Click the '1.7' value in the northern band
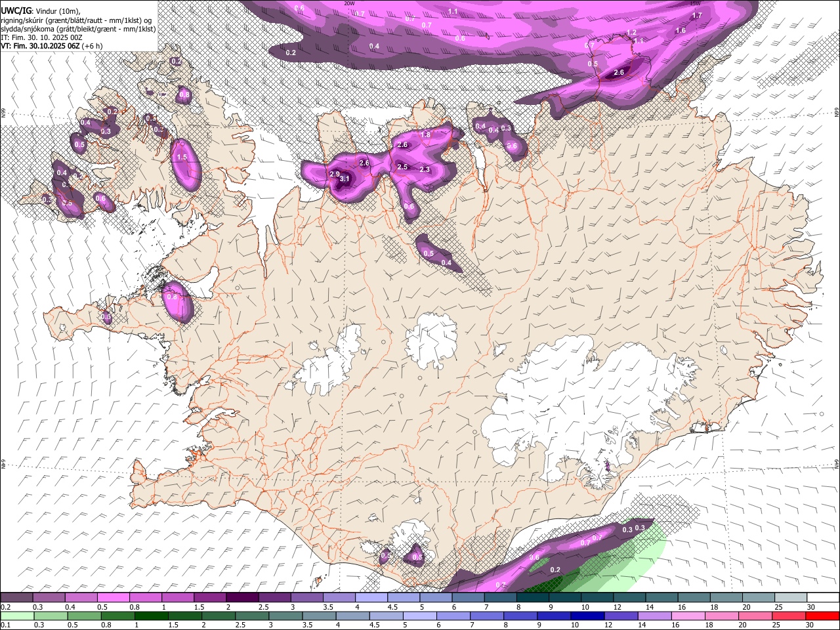This screenshot has width=840, height=630. (x=697, y=15)
